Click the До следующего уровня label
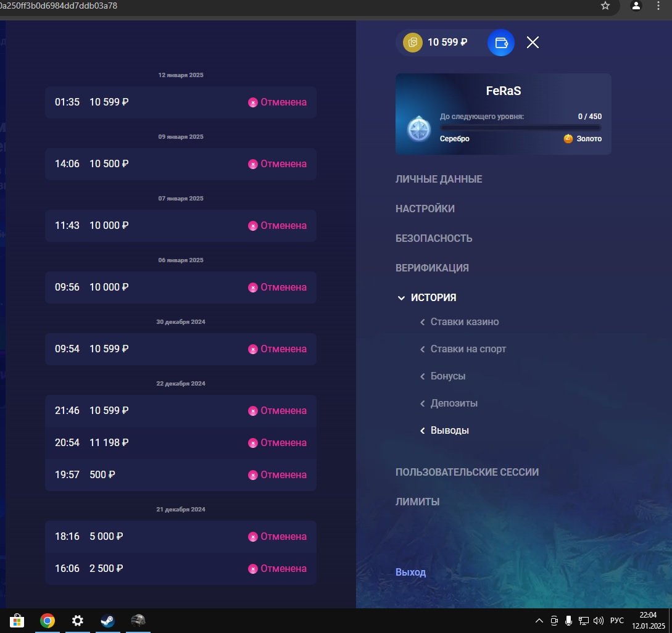Viewport: 672px width, 633px height. click(x=482, y=117)
